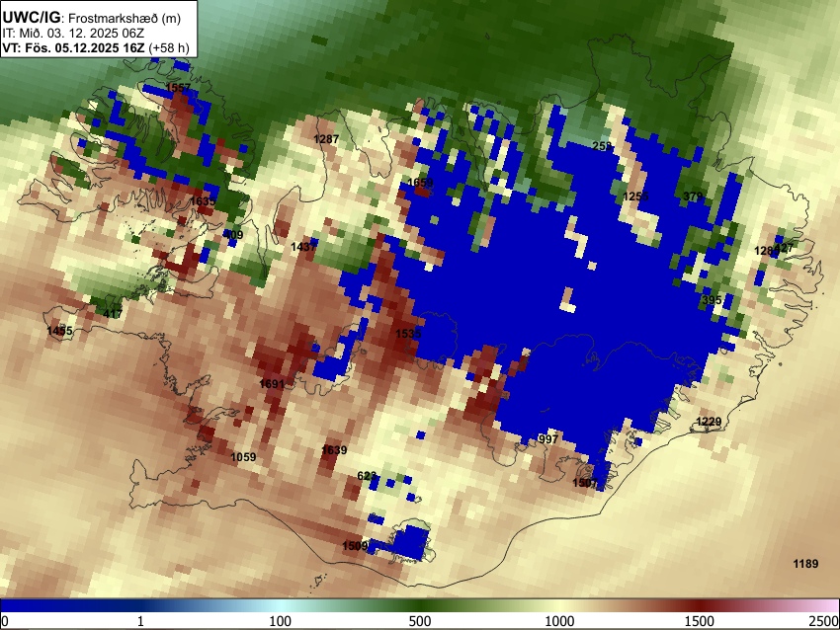
Task: Click the 1639 map value
Action: [334, 450]
